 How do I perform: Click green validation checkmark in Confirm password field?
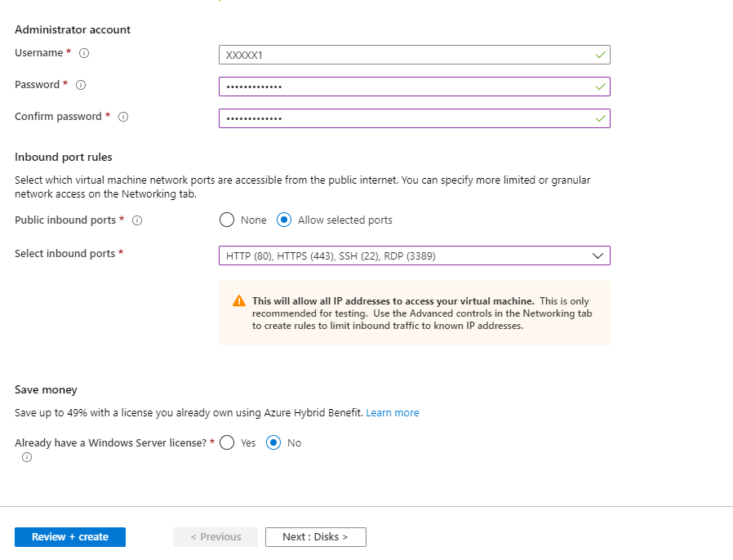coord(601,118)
